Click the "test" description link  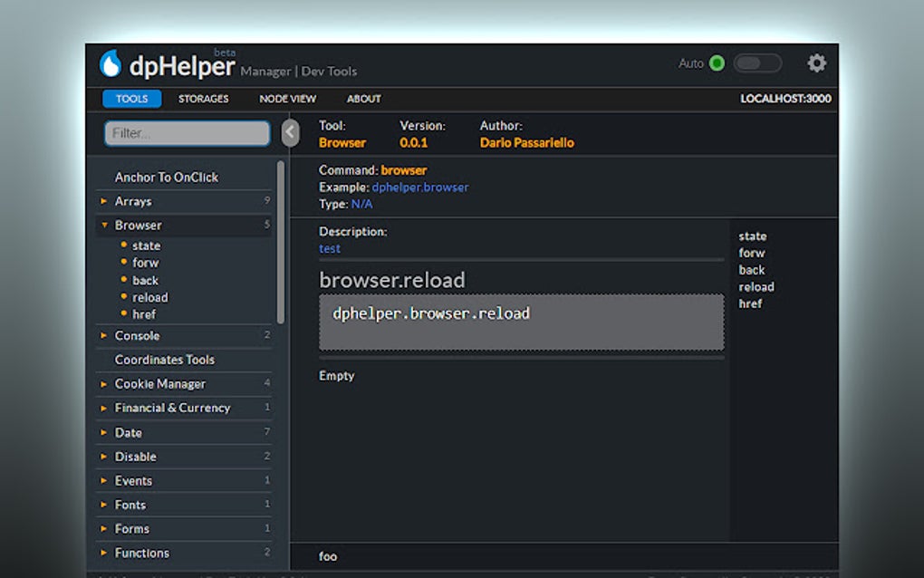tap(329, 248)
